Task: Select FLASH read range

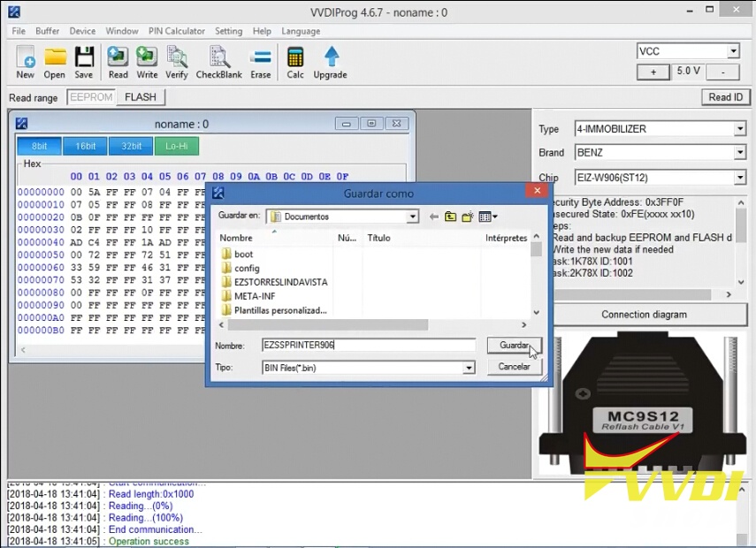Action: (x=141, y=97)
